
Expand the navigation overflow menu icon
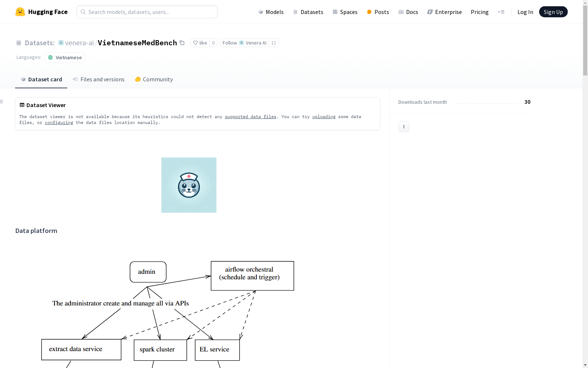tap(501, 12)
